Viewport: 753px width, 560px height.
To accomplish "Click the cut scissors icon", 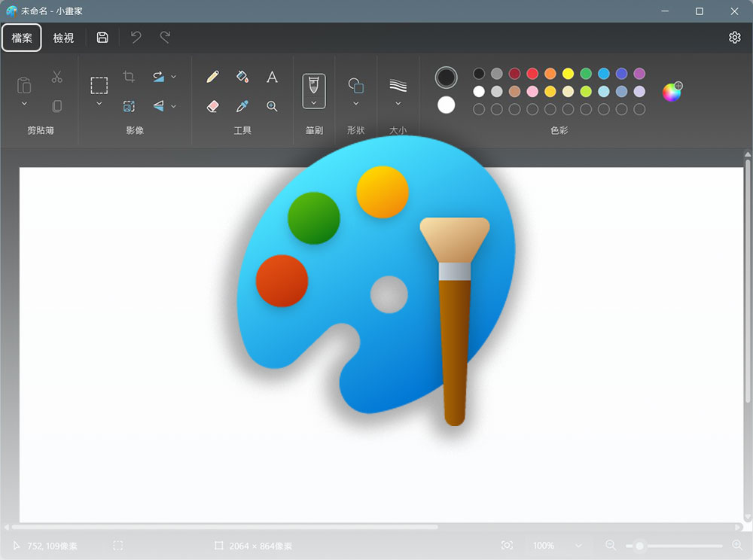I will click(x=56, y=77).
